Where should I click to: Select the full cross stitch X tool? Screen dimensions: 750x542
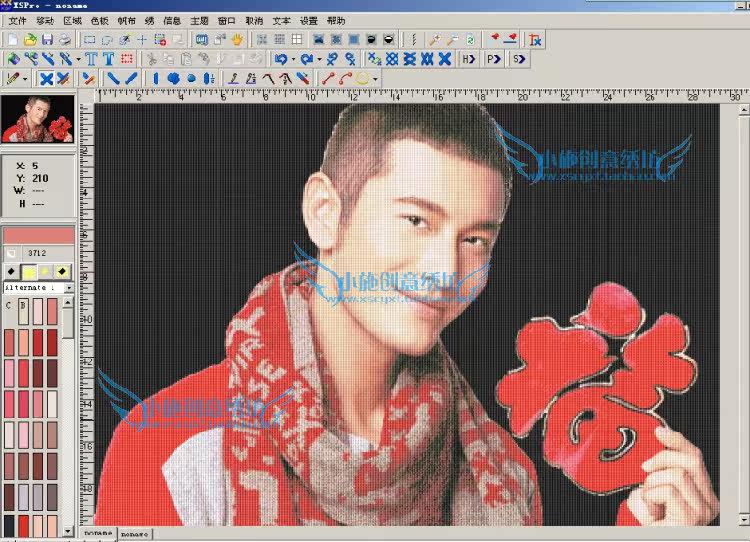[46, 78]
